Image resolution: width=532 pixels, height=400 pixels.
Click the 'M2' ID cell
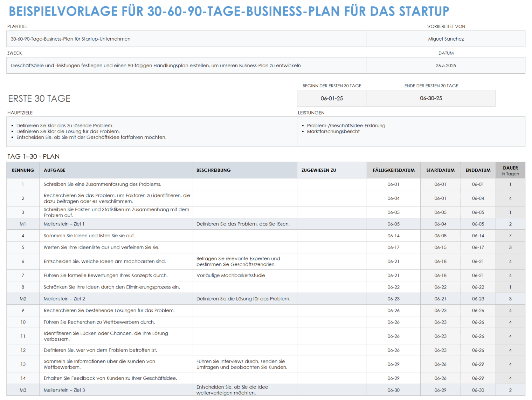point(23,299)
